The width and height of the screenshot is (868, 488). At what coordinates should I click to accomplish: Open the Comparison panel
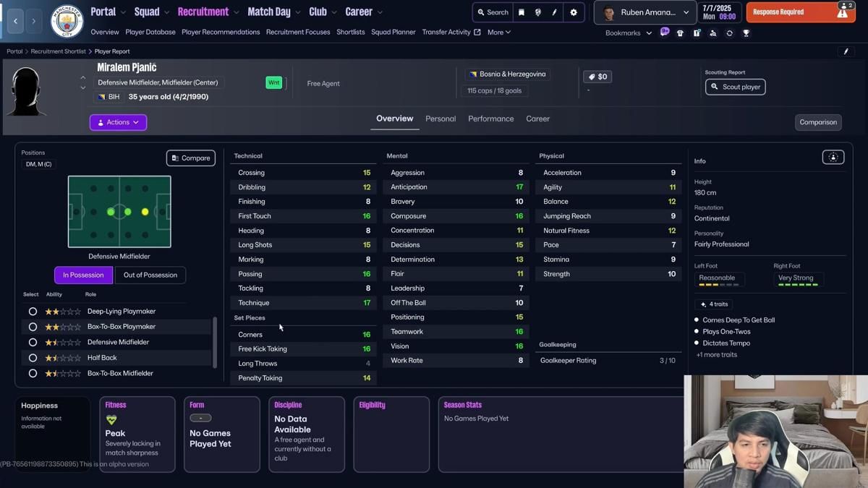click(x=818, y=122)
